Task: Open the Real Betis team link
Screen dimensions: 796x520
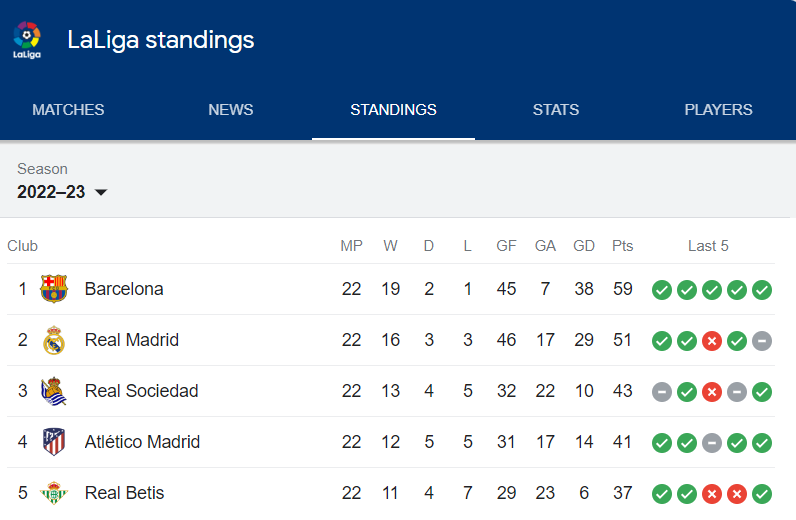Action: pyautogui.click(x=124, y=493)
